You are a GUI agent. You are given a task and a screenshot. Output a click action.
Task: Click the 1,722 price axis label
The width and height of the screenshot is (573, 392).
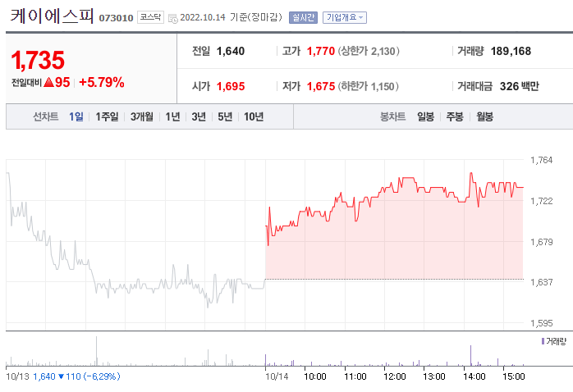tap(541, 201)
